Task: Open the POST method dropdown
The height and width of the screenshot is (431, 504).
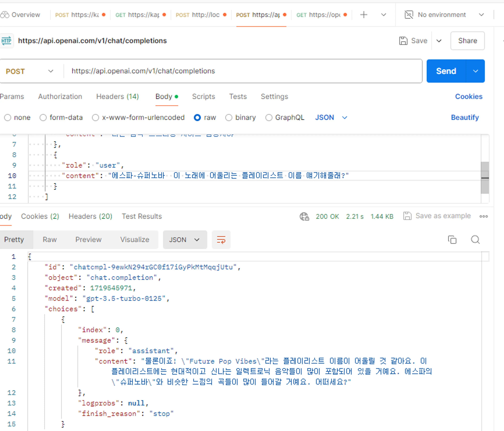Action: pos(30,71)
